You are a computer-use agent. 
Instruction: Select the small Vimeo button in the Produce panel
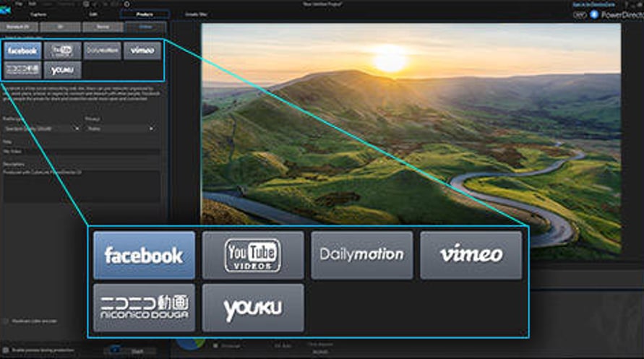click(142, 51)
